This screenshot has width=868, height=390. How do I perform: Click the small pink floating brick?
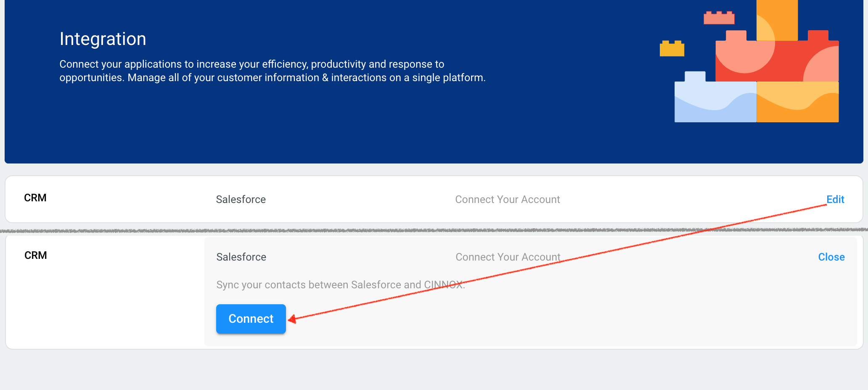[x=719, y=18]
